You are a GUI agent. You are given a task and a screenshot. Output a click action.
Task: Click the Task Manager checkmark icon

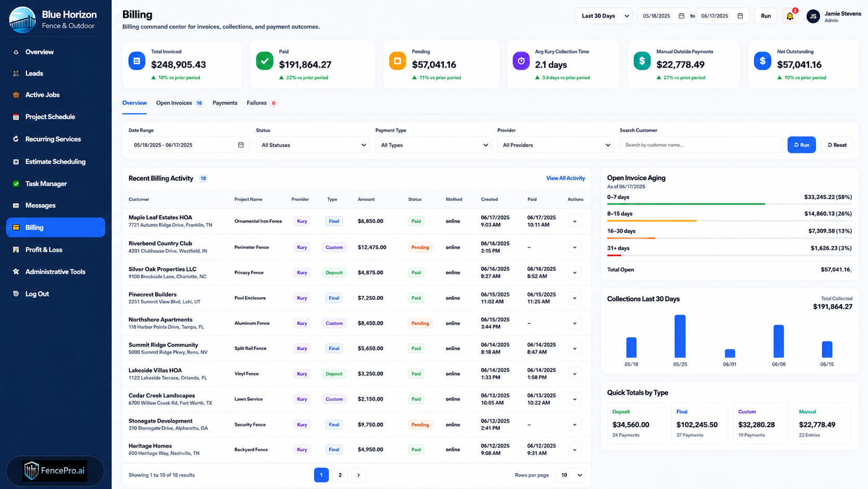pos(16,183)
